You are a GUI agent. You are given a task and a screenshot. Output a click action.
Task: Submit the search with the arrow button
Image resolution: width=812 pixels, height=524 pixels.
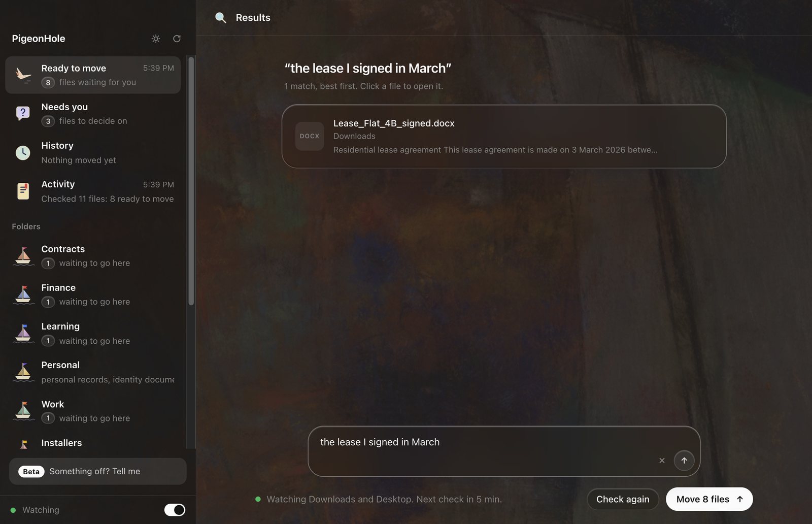[x=684, y=461]
